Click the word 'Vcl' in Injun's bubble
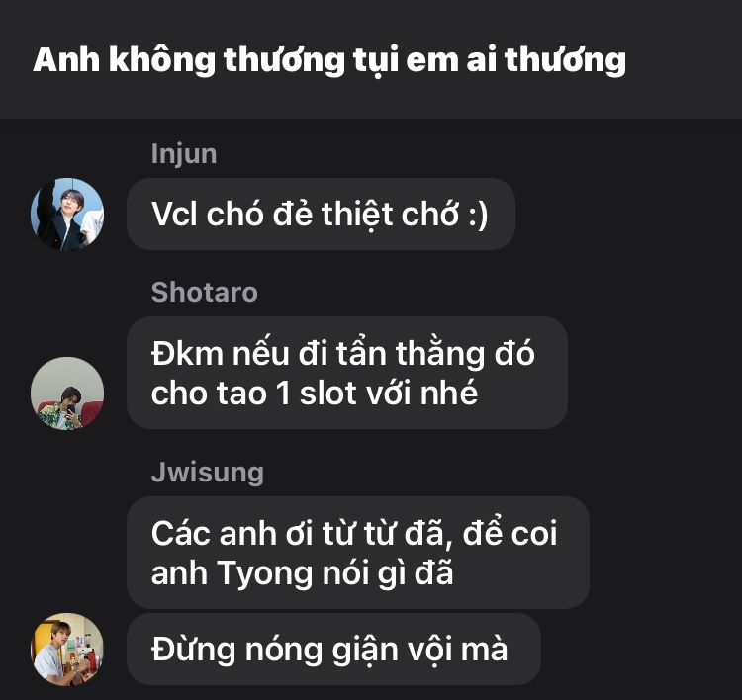Screen dimensions: 742x700 pos(174,215)
